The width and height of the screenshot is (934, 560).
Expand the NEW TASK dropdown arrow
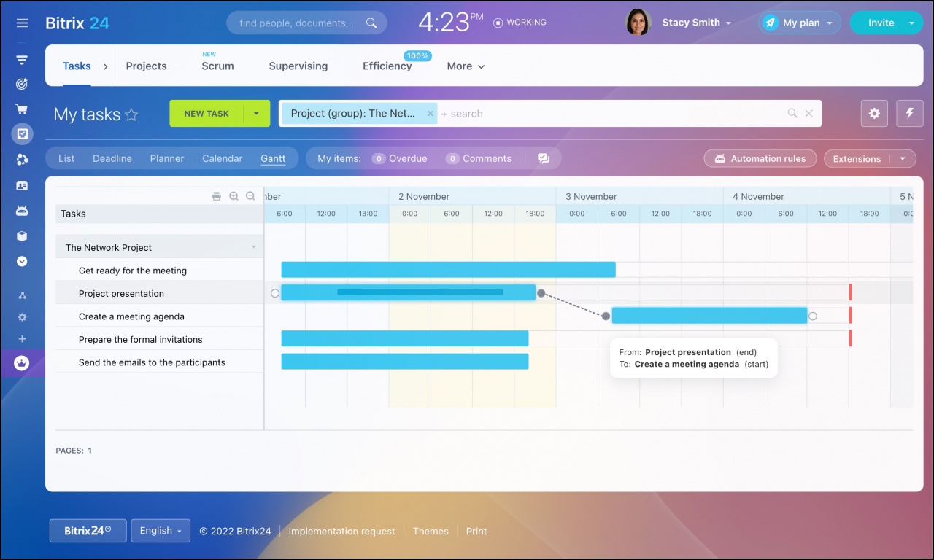click(x=256, y=114)
